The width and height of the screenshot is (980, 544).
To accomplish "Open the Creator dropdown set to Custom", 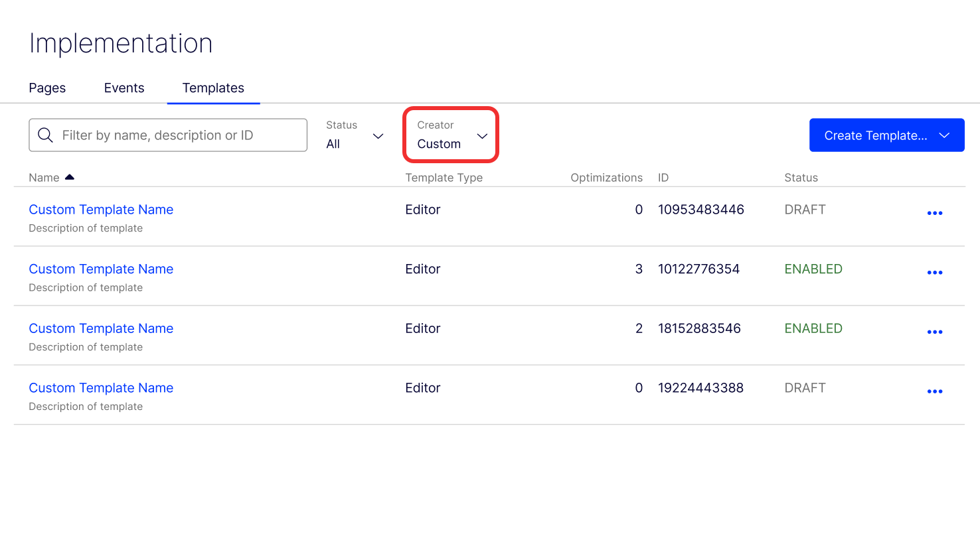I will (451, 135).
